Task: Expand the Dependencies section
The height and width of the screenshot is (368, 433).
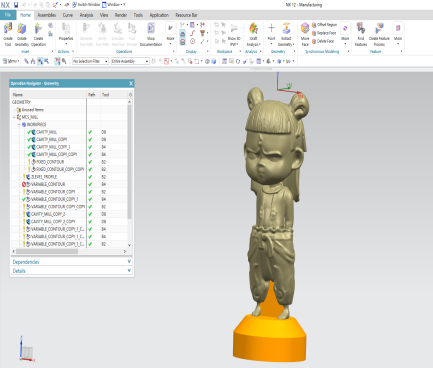Action: 72,262
